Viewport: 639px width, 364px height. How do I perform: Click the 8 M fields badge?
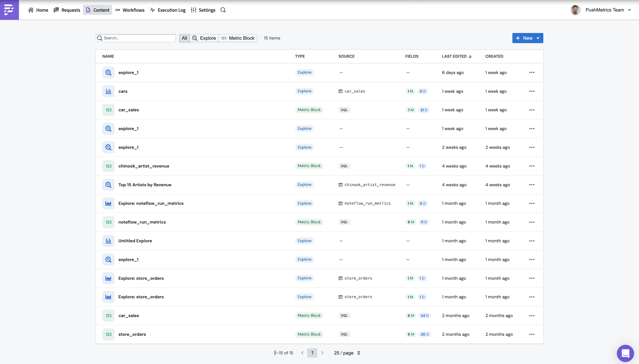[410, 222]
